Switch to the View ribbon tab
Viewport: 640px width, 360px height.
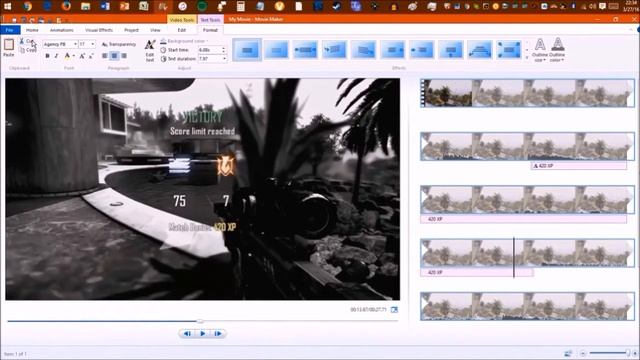155,30
